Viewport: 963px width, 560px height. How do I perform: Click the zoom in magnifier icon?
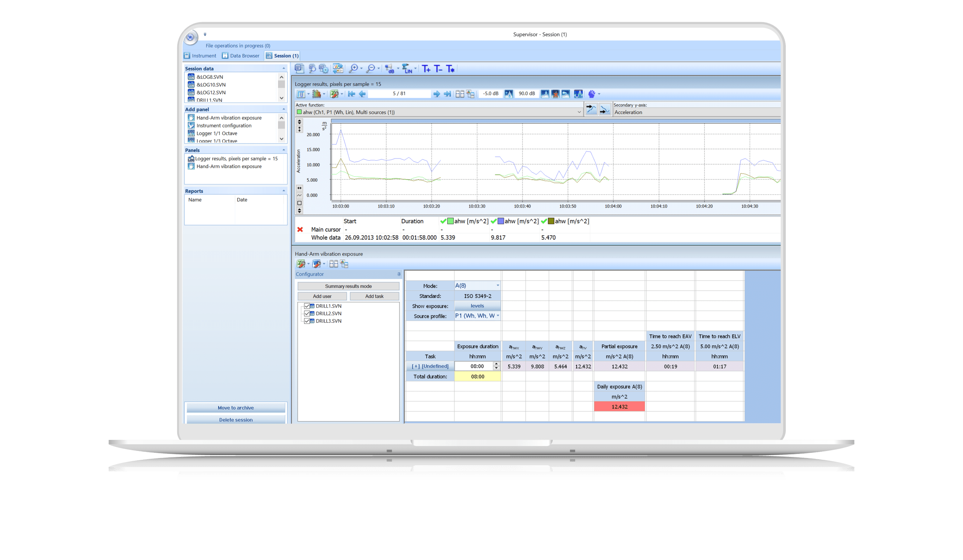click(354, 69)
